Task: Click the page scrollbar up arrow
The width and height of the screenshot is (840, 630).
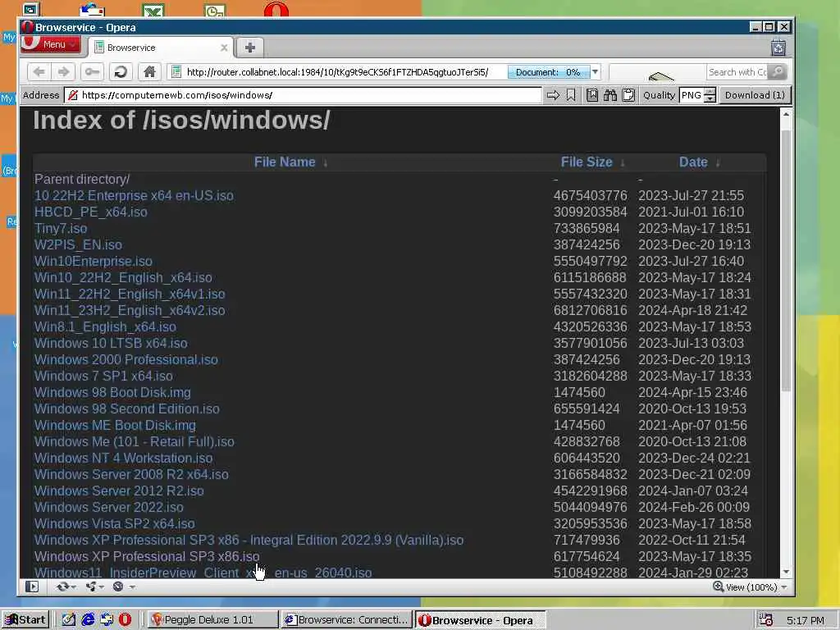Action: pos(786,113)
